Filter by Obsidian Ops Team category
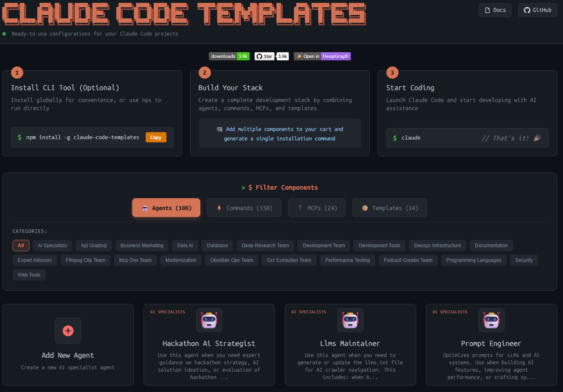 [232, 260]
